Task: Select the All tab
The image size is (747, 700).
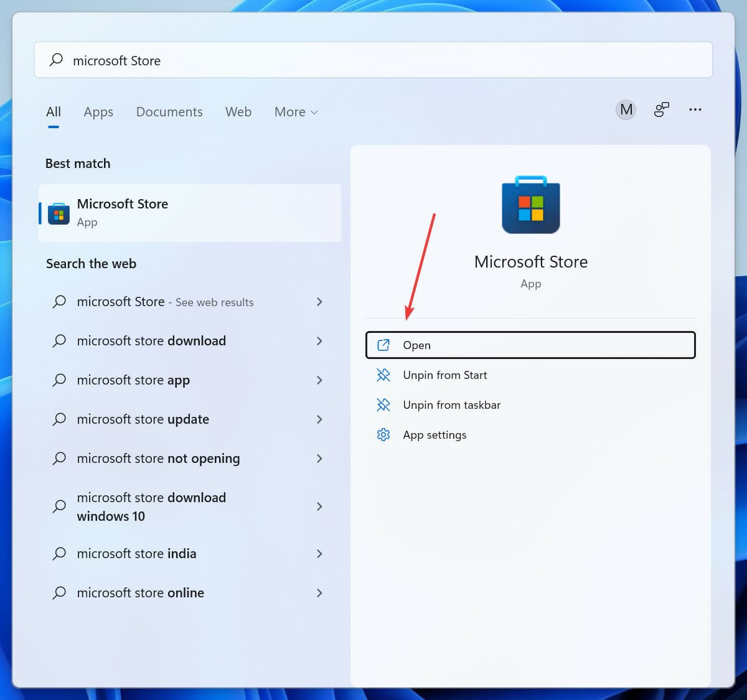Action: pyautogui.click(x=54, y=112)
